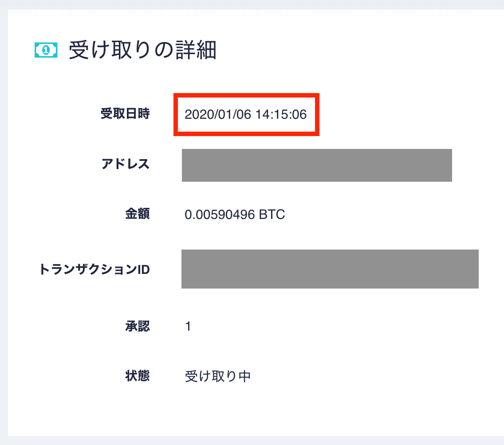Click the number 1 on bill icon
The height and width of the screenshot is (445, 504).
tap(46, 50)
